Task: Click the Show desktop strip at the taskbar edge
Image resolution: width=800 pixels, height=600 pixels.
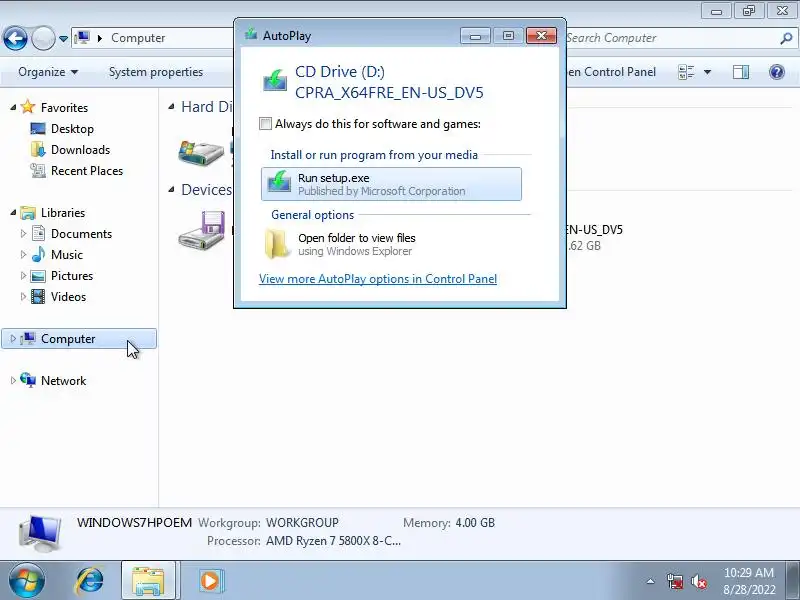Action: click(793, 581)
